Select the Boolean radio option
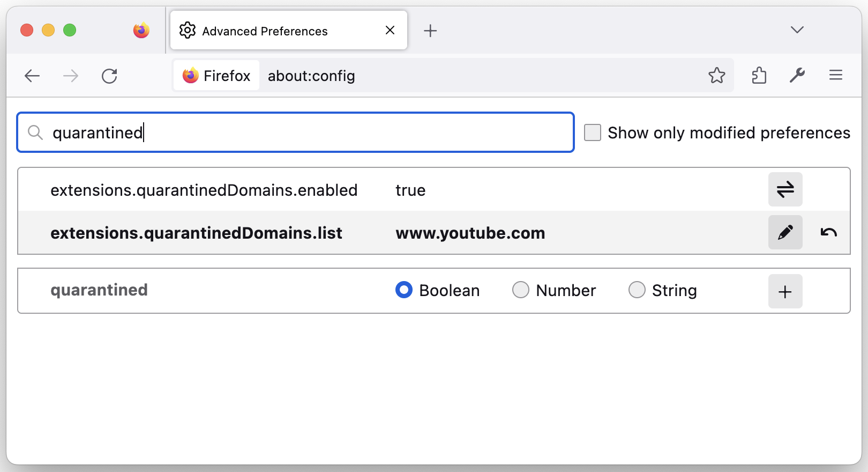This screenshot has height=472, width=868. click(x=404, y=290)
